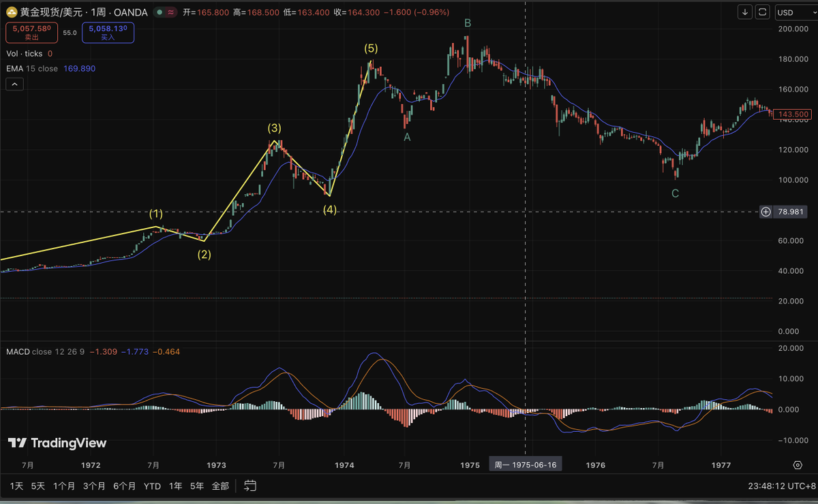Screen dimensions: 818x504
Task: Select the 1个月 time range
Action: [x=63, y=486]
